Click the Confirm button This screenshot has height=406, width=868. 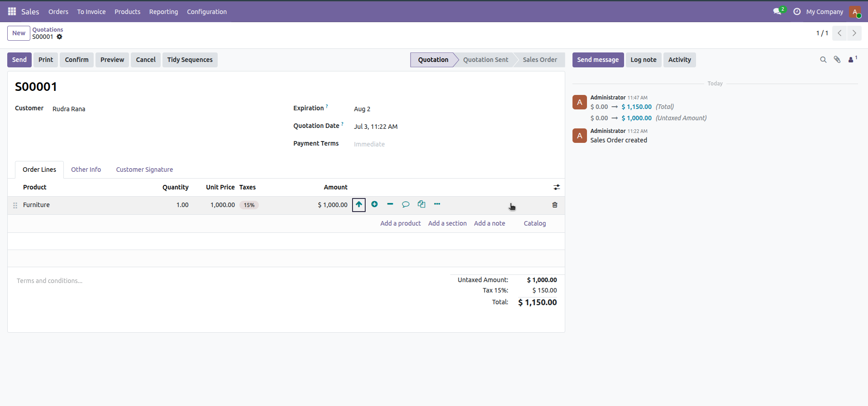point(76,60)
